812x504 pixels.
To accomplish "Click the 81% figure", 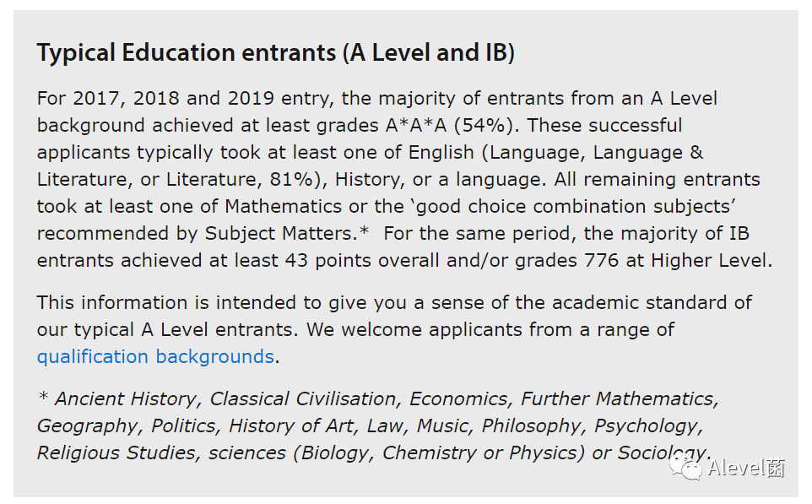I will coord(291,179).
